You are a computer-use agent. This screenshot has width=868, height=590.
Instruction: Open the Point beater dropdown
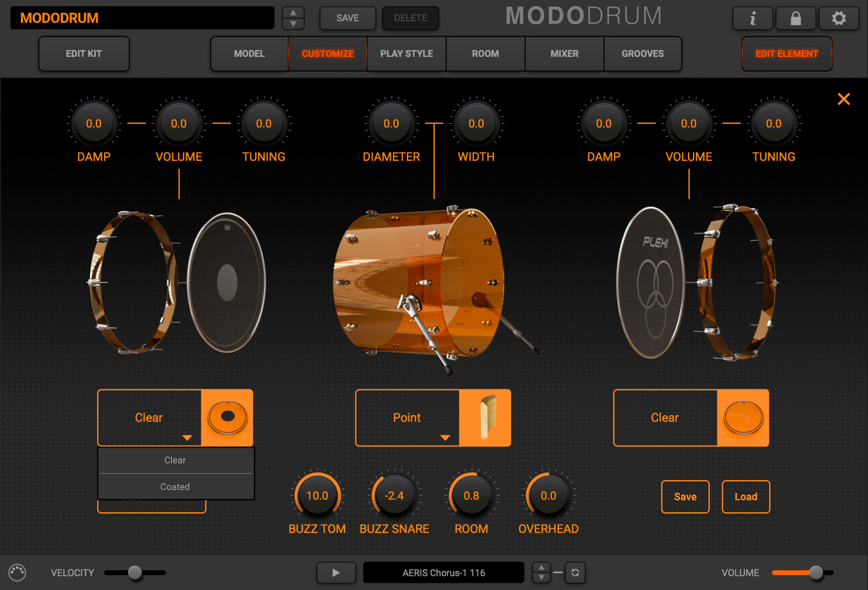point(407,418)
